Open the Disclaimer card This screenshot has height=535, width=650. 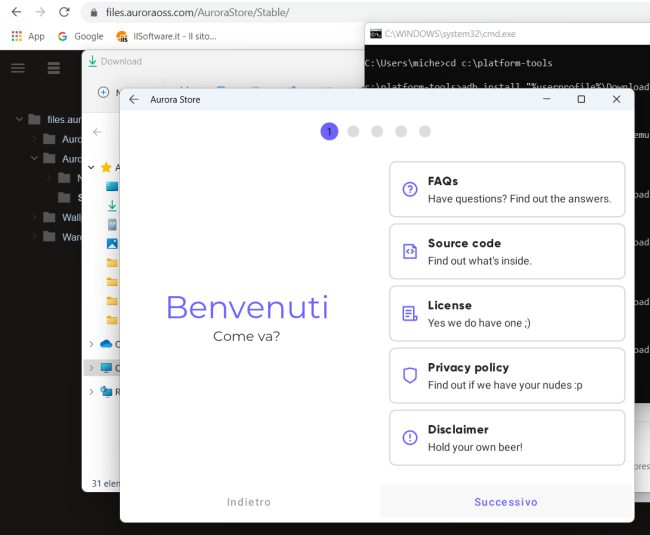pyautogui.click(x=507, y=438)
